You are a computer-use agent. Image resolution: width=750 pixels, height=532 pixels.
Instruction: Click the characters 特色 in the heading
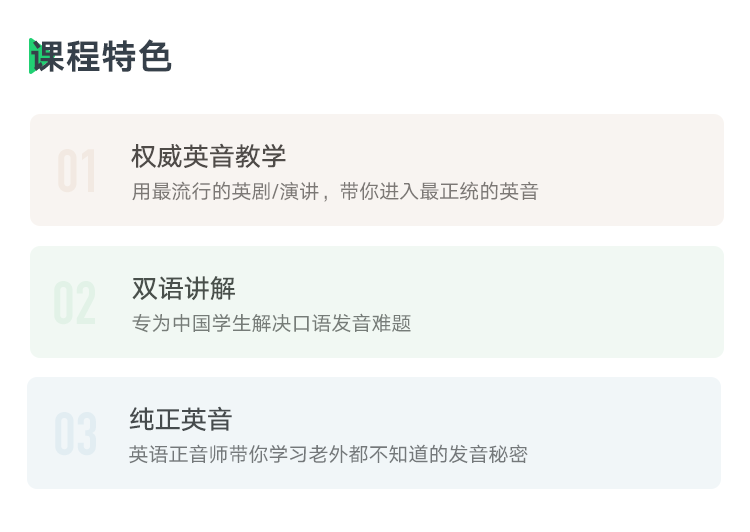[136, 56]
